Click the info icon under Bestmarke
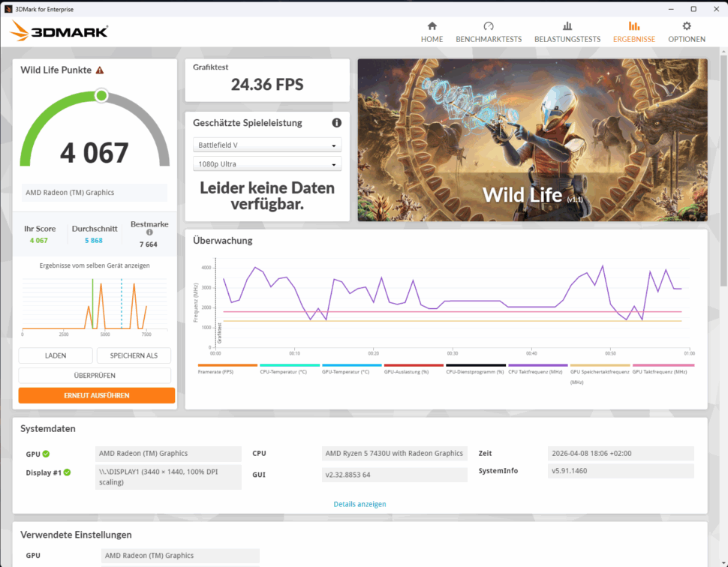The image size is (728, 567). click(x=149, y=232)
